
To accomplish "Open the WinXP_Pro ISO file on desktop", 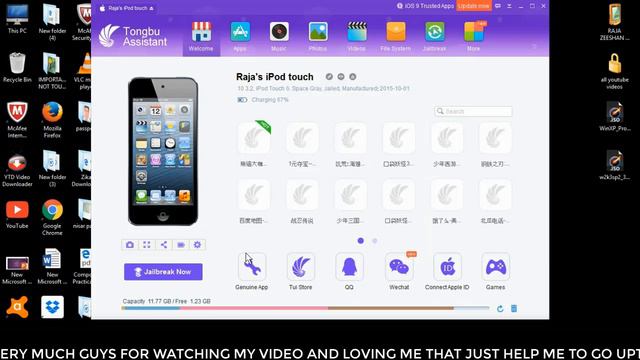I will click(x=615, y=116).
